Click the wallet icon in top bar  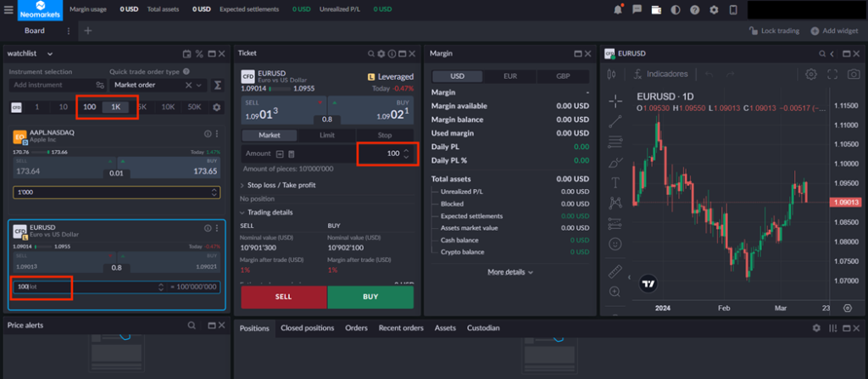click(x=655, y=9)
